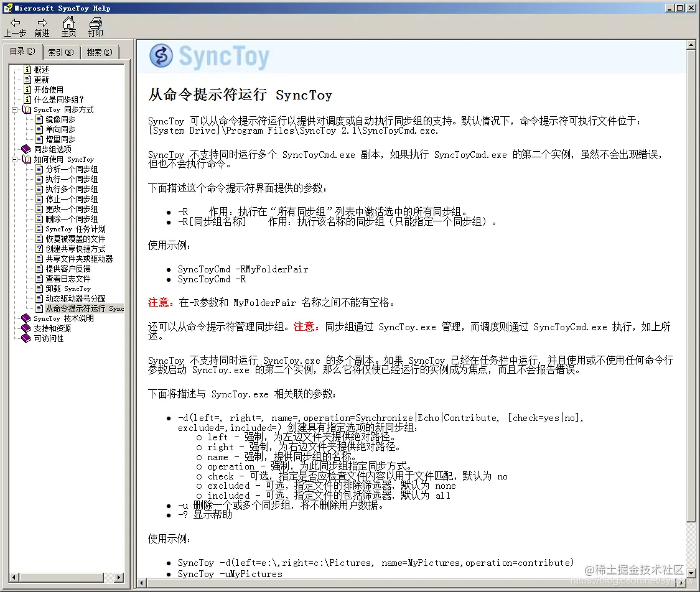Select the 单向同步 topic
This screenshot has height=592, width=700.
point(60,129)
